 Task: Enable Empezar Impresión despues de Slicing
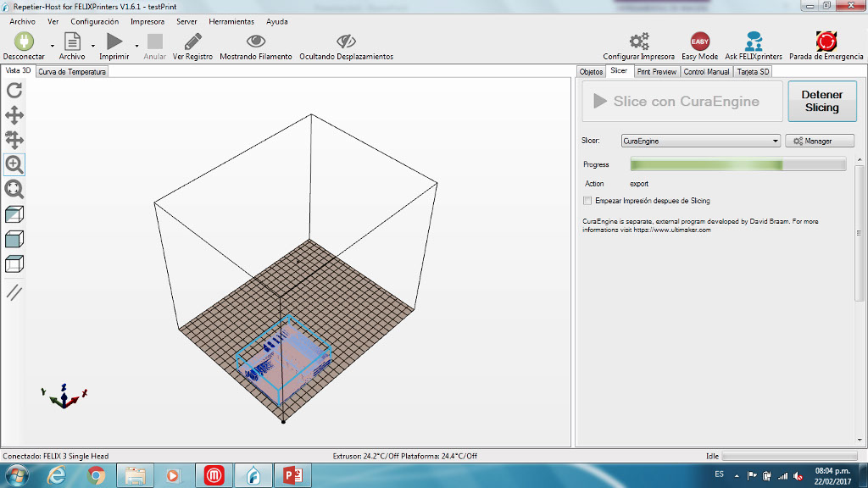(x=587, y=201)
